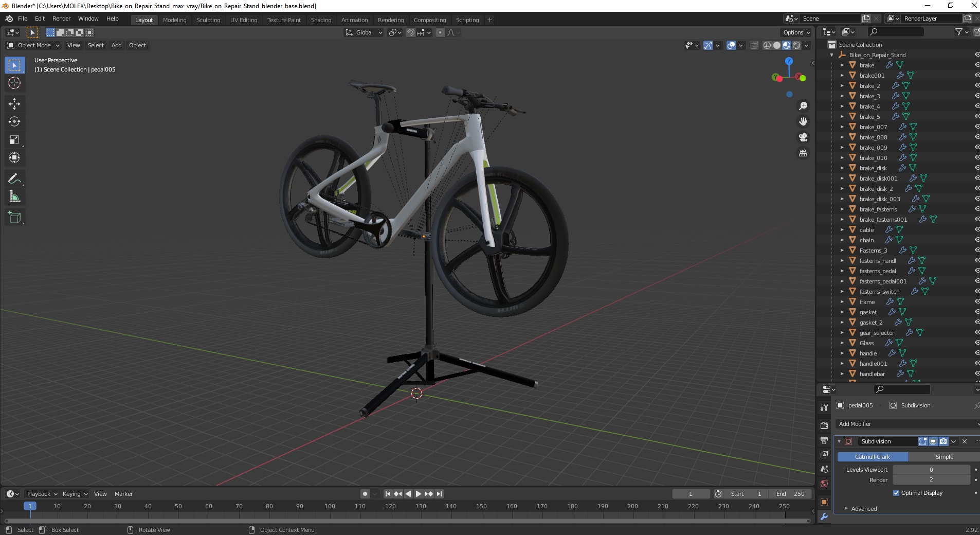This screenshot has height=535, width=980.
Task: Hide the frame object in outliner
Action: (977, 301)
